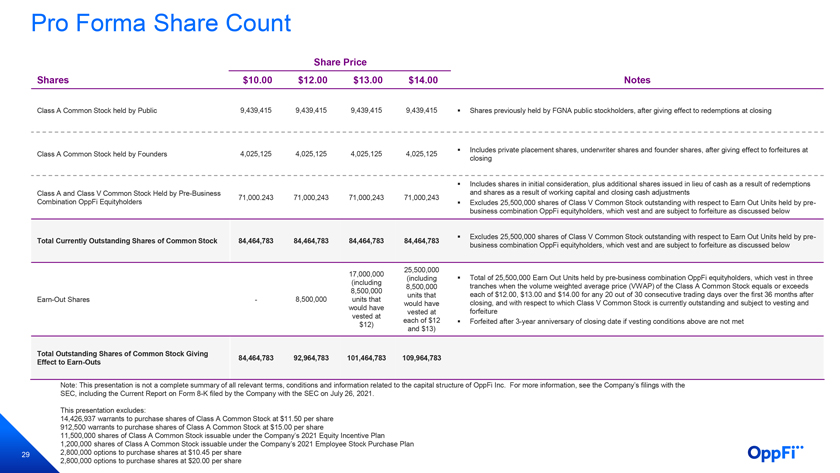The height and width of the screenshot is (473, 840).
Task: Click the "Share Price" header
Action: coord(340,62)
